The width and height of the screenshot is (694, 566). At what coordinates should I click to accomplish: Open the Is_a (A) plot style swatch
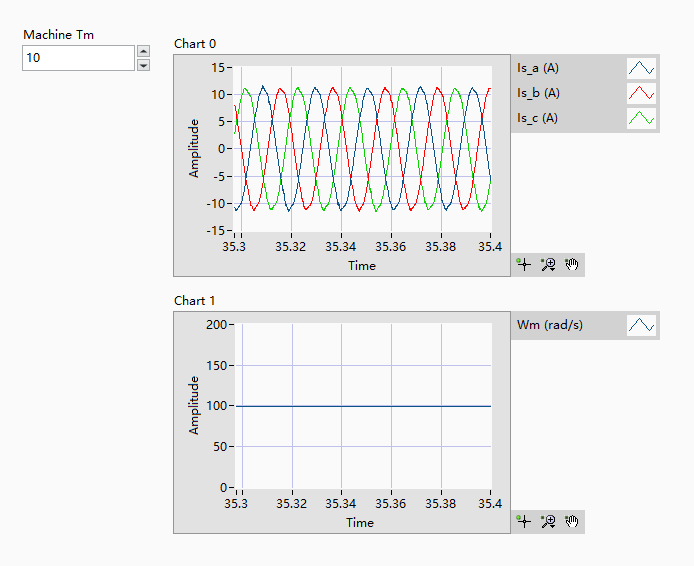[x=641, y=68]
